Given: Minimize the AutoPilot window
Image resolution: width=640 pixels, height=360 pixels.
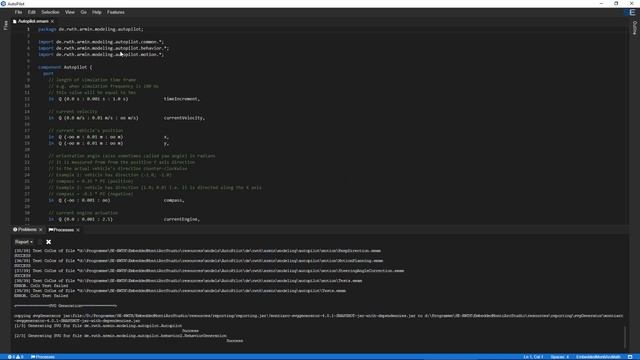Looking at the screenshot, I should click(x=601, y=3).
